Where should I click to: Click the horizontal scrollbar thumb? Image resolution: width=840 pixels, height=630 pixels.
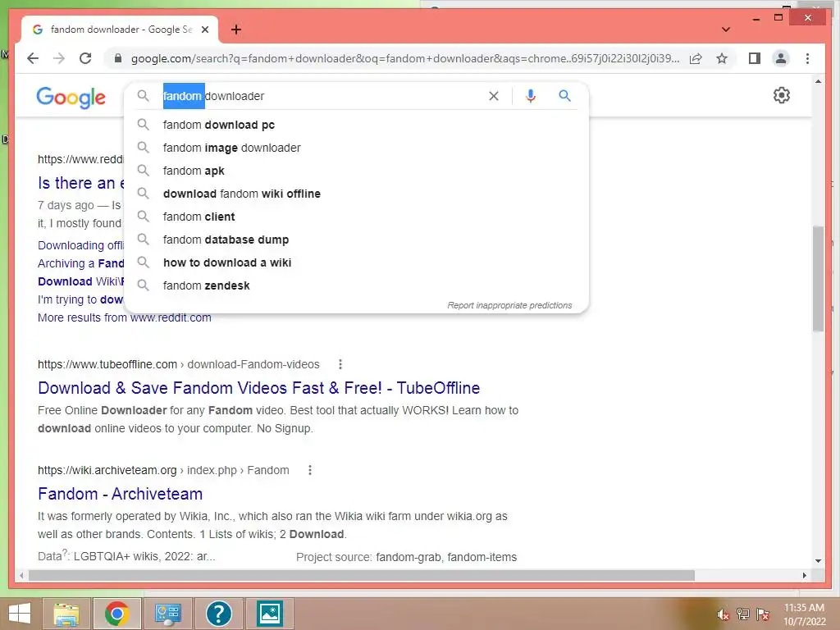[x=362, y=575]
